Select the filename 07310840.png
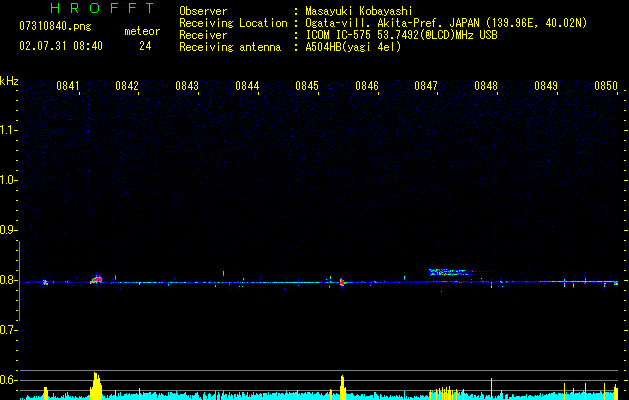This screenshot has width=629, height=400. (x=55, y=26)
